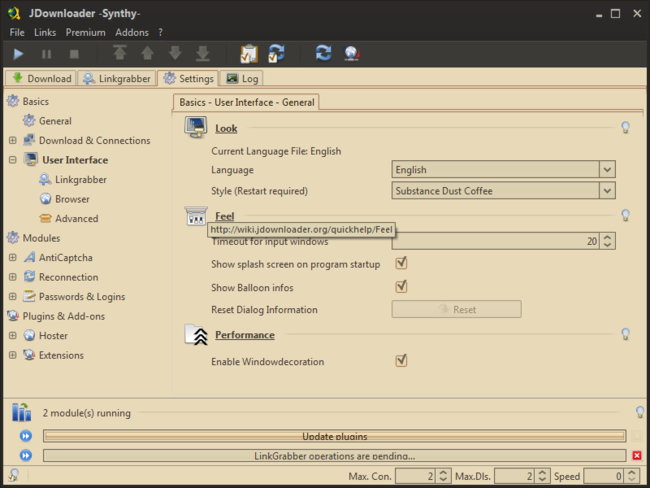
Task: Select Browser settings in tree
Action: click(72, 199)
